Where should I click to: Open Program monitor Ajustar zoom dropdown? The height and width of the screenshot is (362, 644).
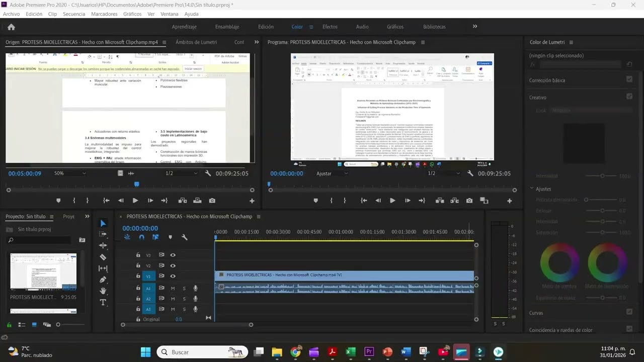[332, 173]
